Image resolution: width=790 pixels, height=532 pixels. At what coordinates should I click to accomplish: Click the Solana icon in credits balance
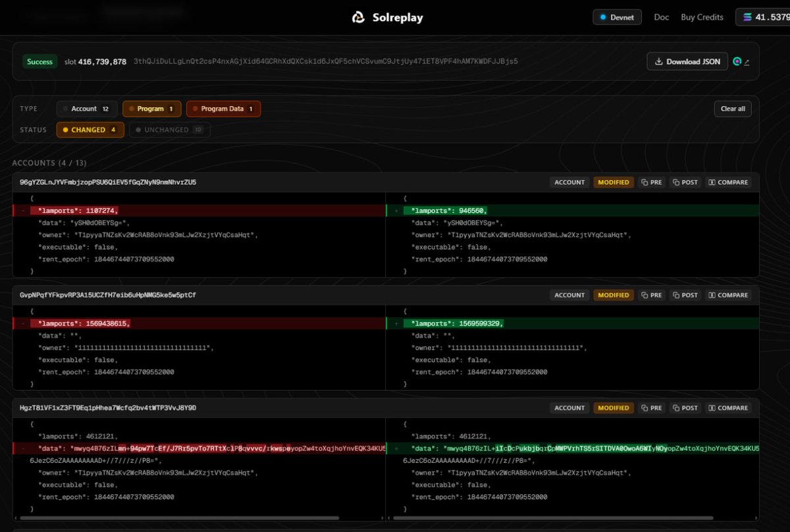point(747,18)
